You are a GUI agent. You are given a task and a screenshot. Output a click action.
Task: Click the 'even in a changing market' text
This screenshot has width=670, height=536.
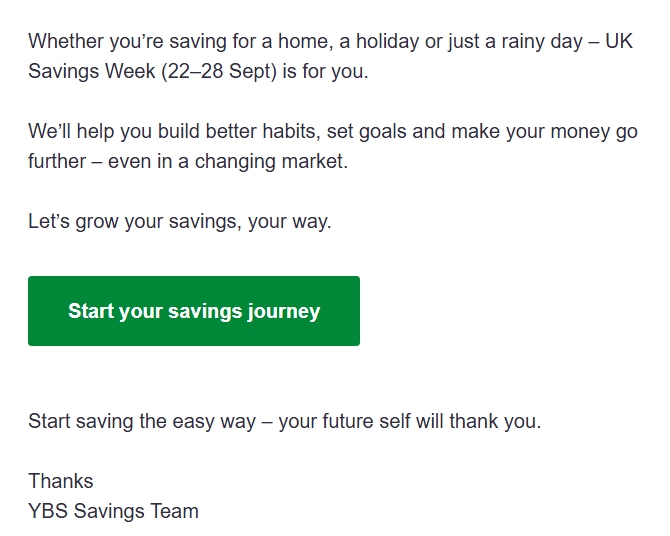[228, 162]
